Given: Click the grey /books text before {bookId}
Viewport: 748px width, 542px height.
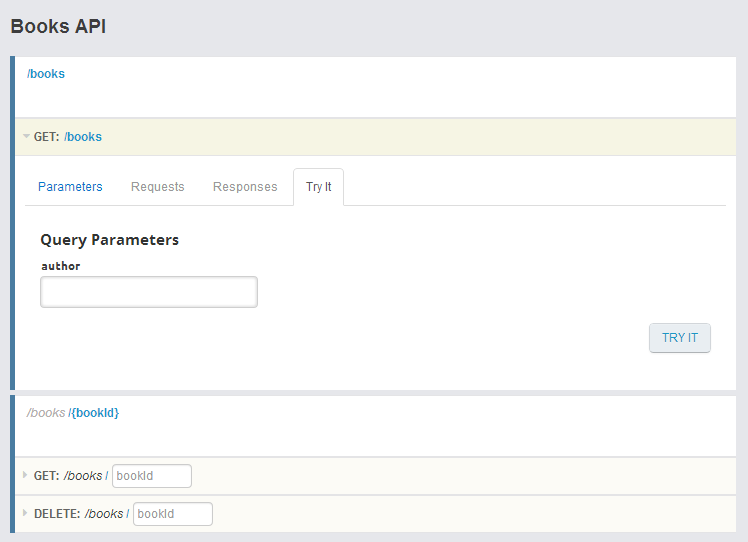Looking at the screenshot, I should coord(46,413).
